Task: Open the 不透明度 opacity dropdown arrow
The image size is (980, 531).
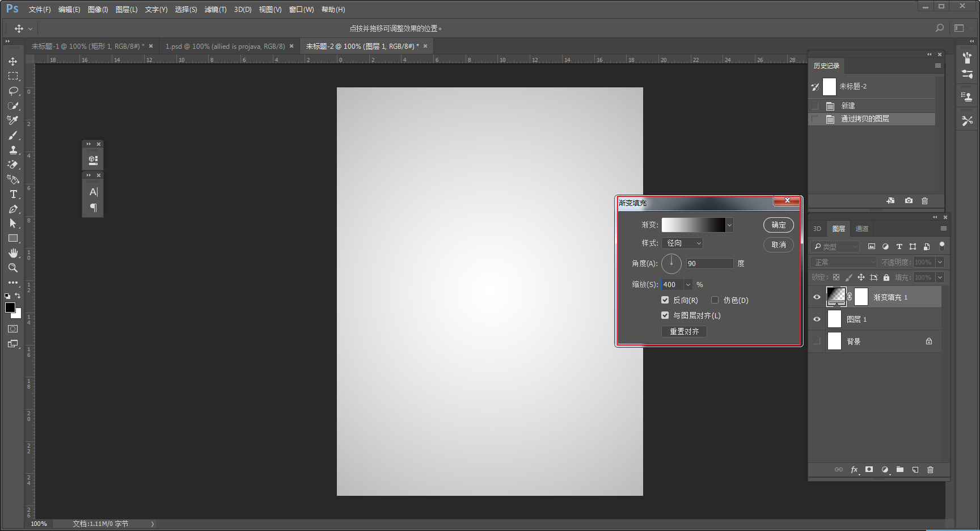Action: click(x=940, y=262)
